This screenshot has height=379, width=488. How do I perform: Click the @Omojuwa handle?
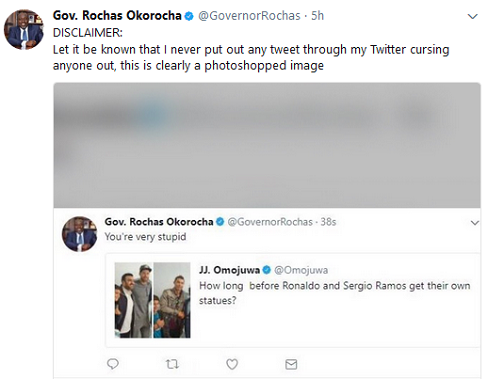[x=301, y=270]
